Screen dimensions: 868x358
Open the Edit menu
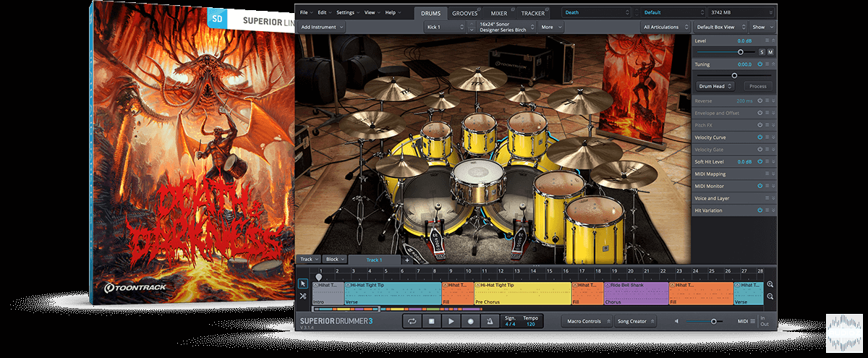323,12
